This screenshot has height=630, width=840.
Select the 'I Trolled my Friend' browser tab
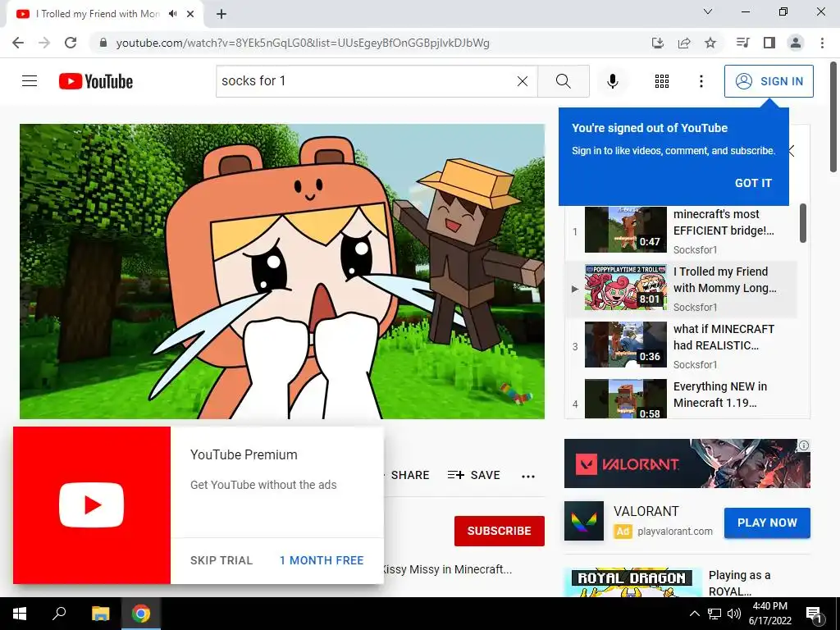(104, 14)
